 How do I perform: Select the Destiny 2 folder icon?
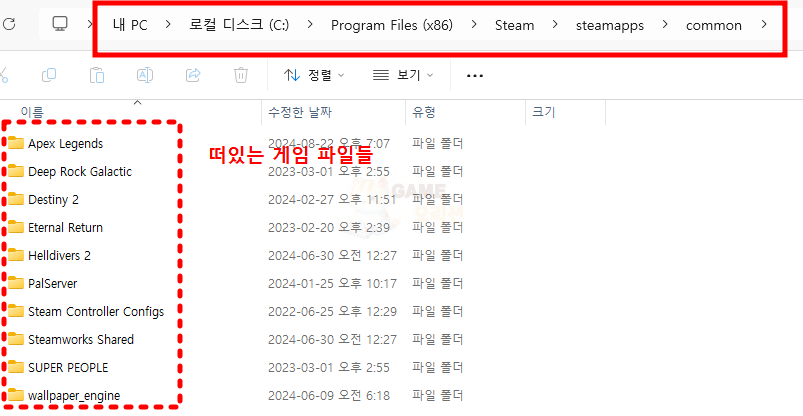pos(16,199)
